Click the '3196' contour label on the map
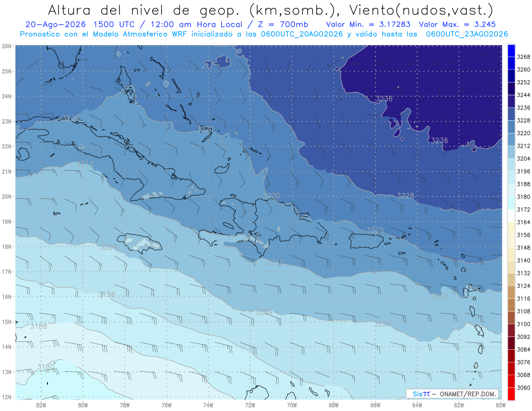532x411 pixels. click(x=107, y=294)
